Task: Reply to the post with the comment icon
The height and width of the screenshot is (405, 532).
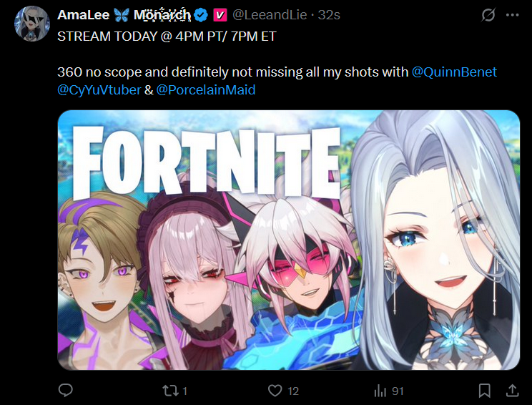Action: tap(66, 391)
